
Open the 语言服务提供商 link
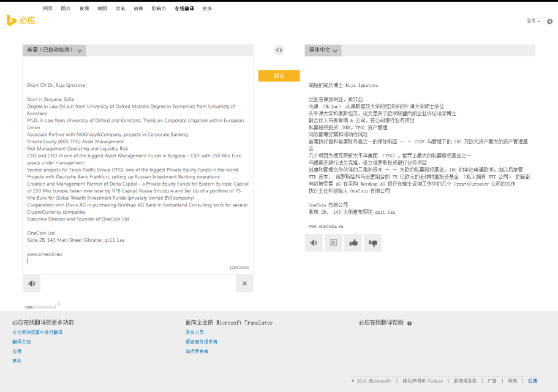pos(201,342)
